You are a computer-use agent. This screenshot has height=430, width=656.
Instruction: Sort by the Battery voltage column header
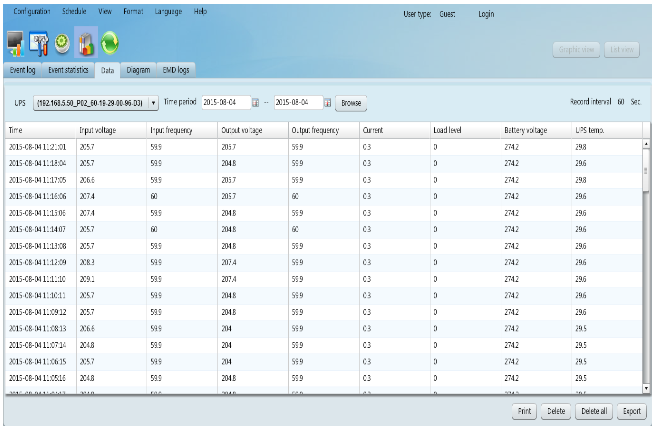click(x=536, y=131)
